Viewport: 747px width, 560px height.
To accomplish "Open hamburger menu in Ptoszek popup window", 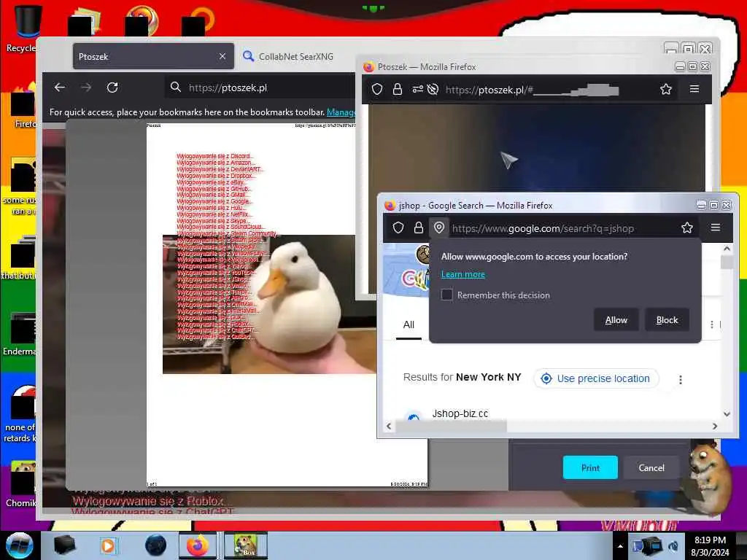I will (x=694, y=89).
